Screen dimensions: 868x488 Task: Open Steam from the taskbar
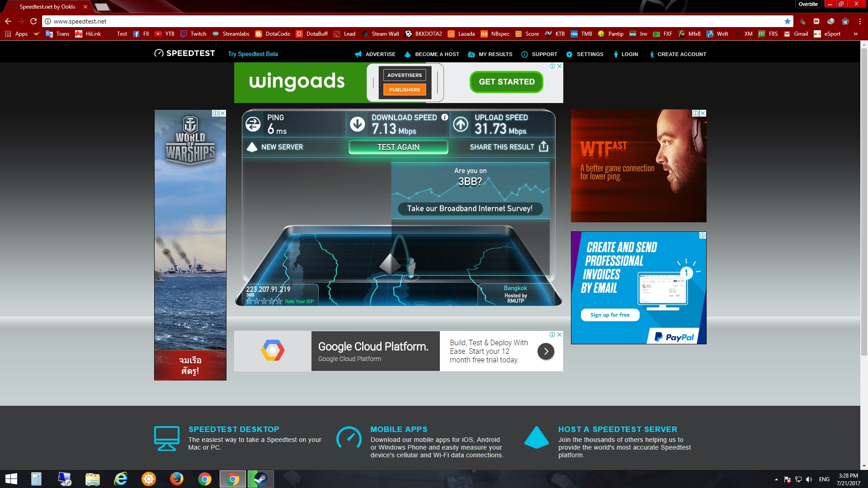point(260,479)
